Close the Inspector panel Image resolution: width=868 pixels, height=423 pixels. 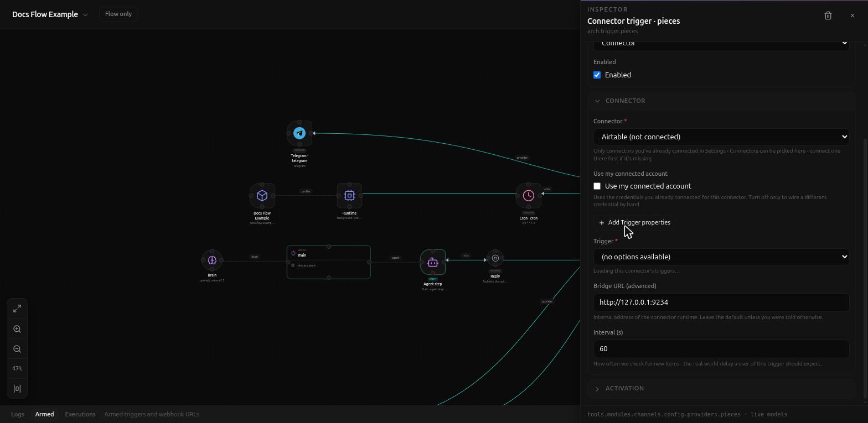point(852,15)
